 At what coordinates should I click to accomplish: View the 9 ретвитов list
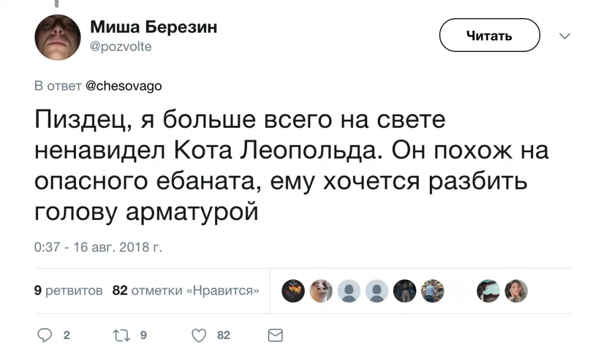69,290
